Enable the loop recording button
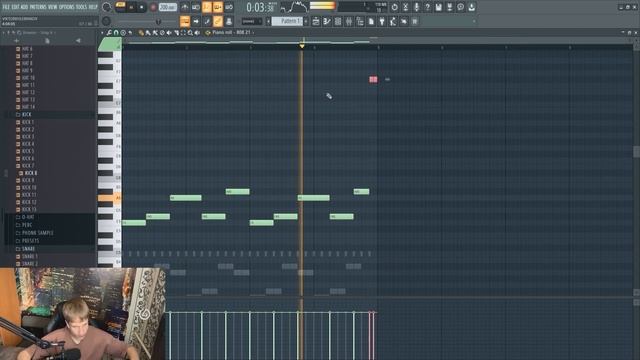Viewport: 640px width, 360px height. coord(229,7)
